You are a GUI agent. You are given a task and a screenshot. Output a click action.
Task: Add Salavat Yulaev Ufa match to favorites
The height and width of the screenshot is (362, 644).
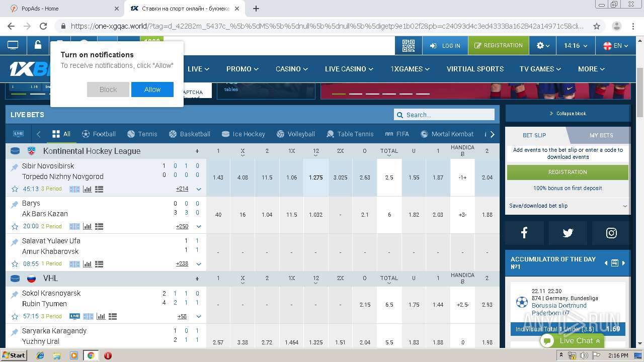pos(15,264)
